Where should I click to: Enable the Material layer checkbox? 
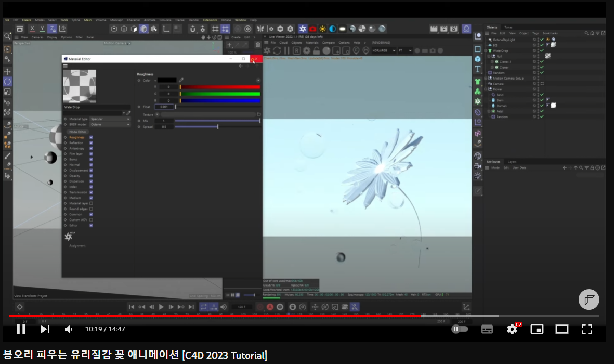pyautogui.click(x=91, y=203)
